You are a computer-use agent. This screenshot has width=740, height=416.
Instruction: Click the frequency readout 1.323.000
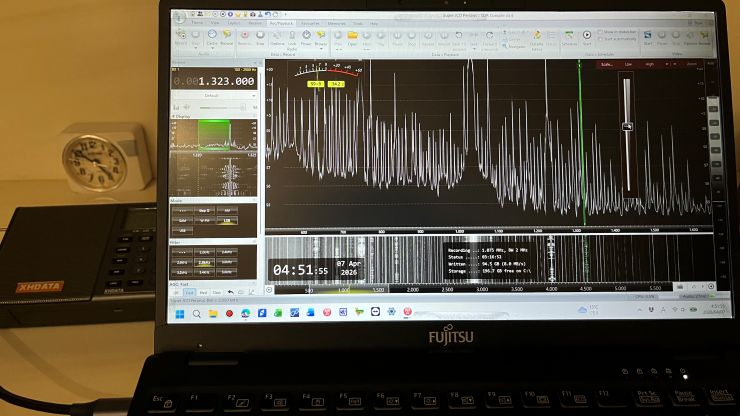(226, 81)
